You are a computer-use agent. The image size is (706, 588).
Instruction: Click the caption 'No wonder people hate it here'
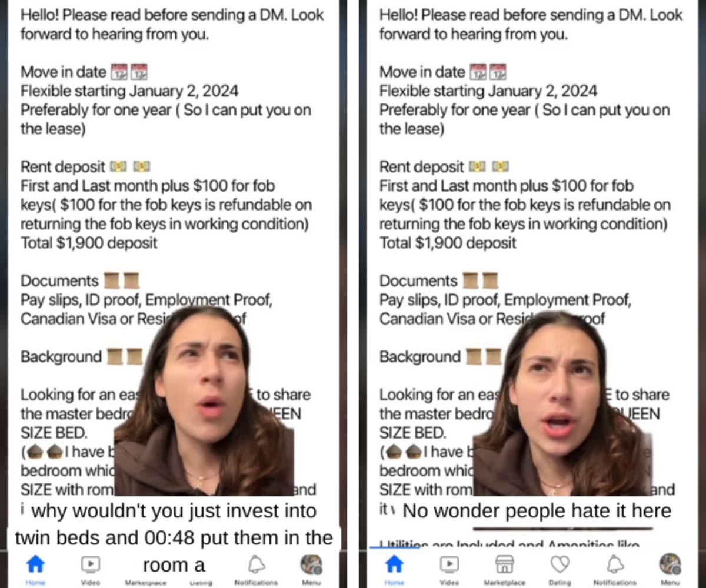pos(537,510)
